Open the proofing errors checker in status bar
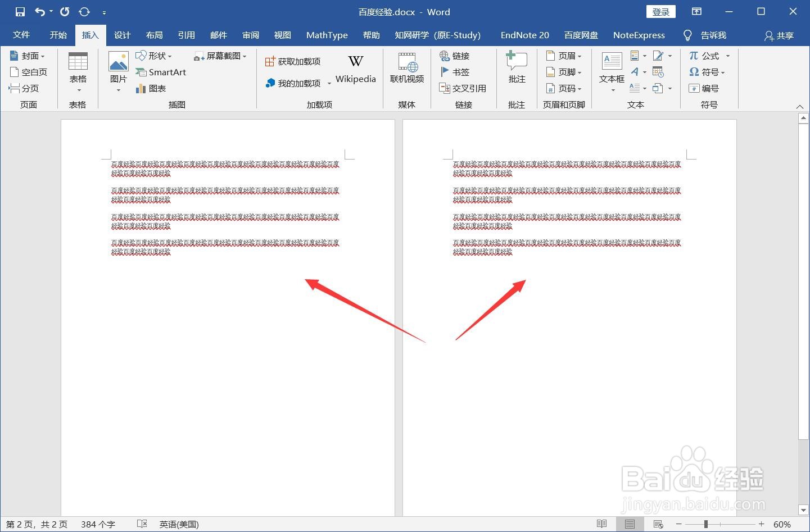The height and width of the screenshot is (532, 810). [142, 524]
